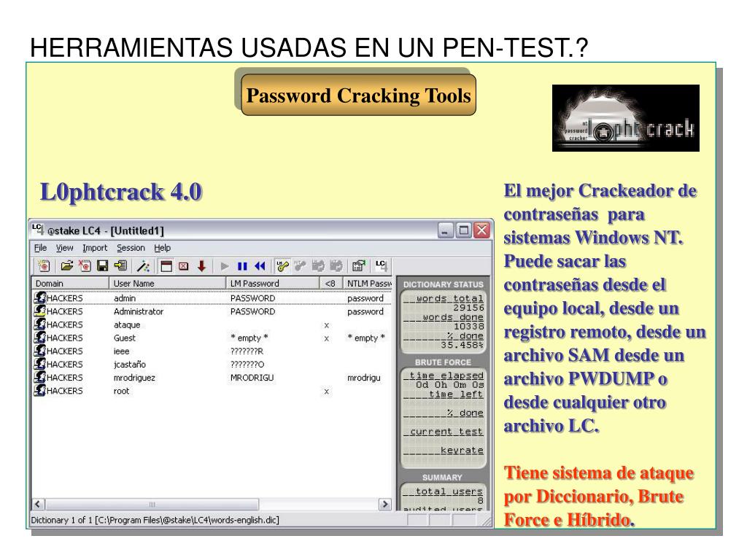Click the status bar dictionary path text
The width and height of the screenshot is (747, 560).
click(155, 520)
